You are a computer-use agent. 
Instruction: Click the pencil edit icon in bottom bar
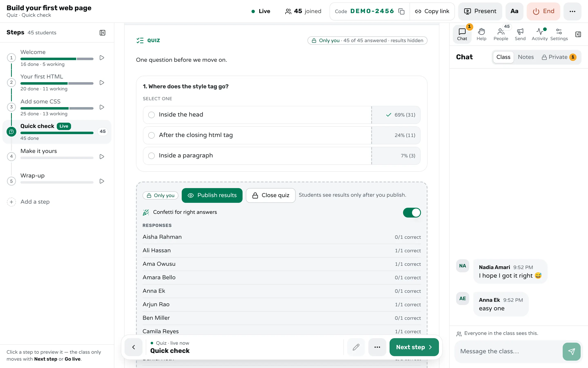click(356, 347)
